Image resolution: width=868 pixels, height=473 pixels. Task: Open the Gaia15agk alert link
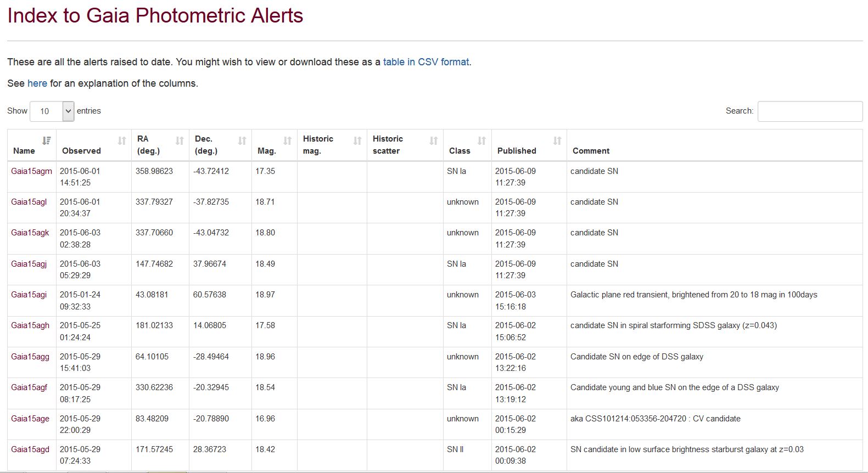[30, 233]
